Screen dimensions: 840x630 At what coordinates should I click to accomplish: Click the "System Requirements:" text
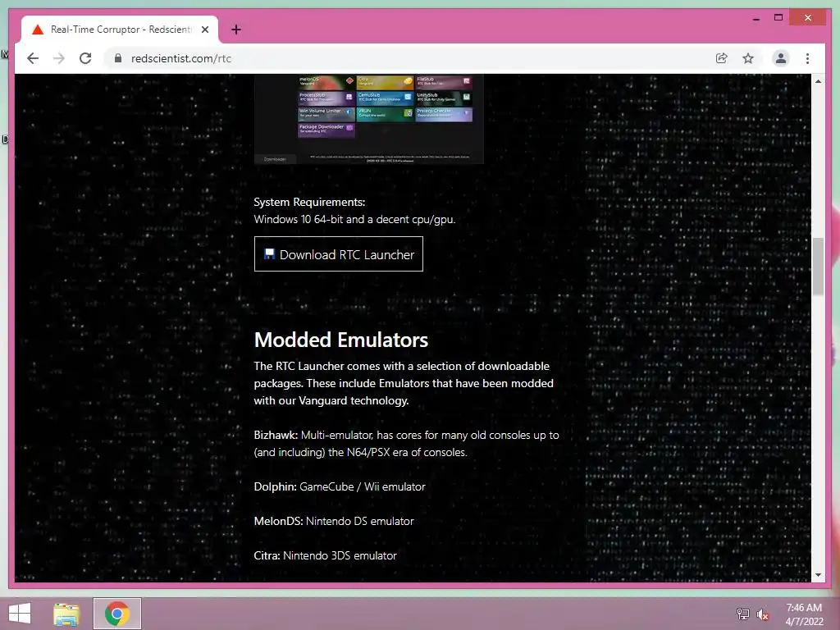click(309, 202)
